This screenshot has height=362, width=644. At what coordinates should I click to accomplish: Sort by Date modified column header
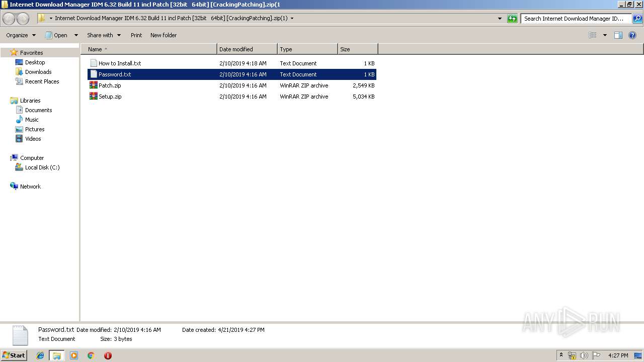(247, 49)
